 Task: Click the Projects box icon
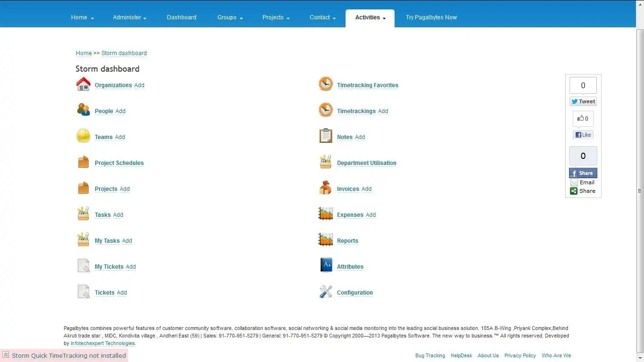83,188
